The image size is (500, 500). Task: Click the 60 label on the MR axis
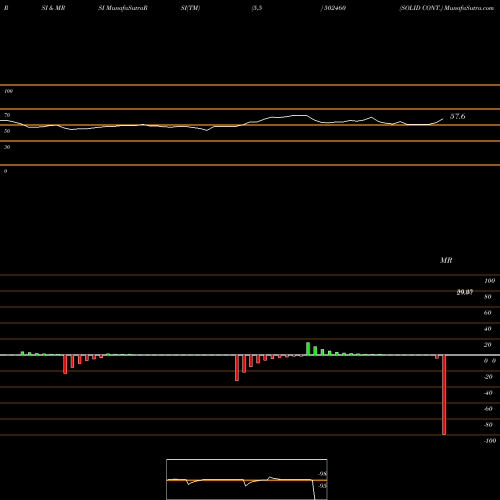click(x=488, y=313)
